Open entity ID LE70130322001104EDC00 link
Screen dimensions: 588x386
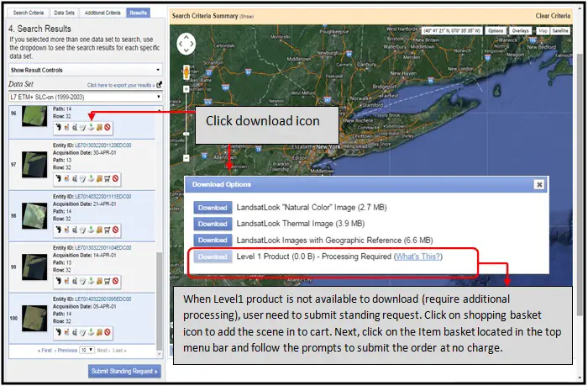103,248
